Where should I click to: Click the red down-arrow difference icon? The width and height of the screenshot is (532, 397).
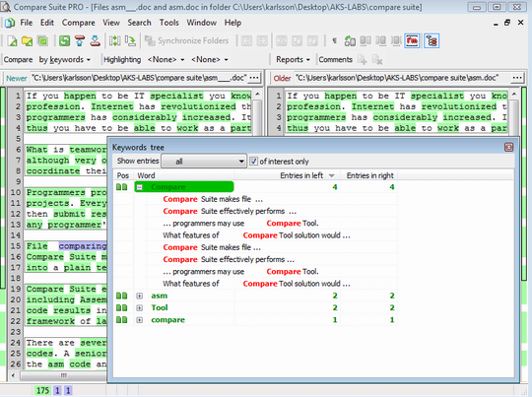(x=95, y=40)
